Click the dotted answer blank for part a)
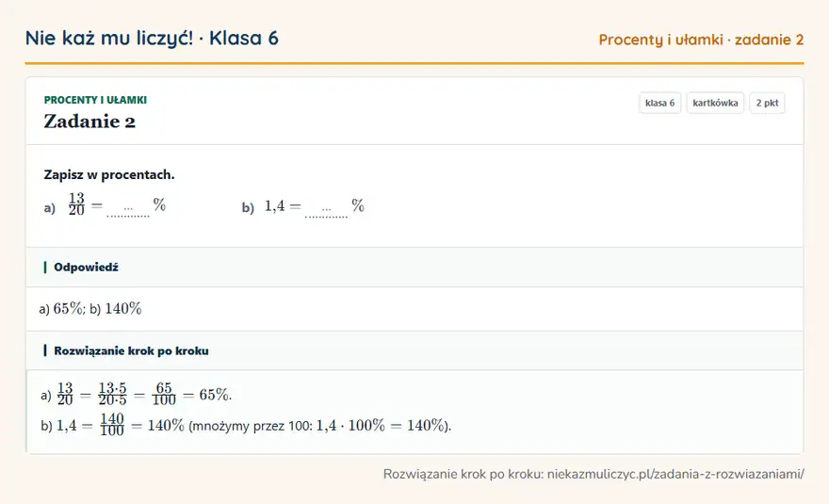 (x=128, y=209)
